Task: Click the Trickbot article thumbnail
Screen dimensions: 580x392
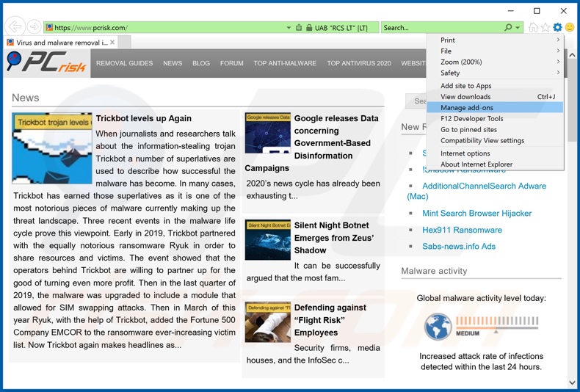Action: 52,148
